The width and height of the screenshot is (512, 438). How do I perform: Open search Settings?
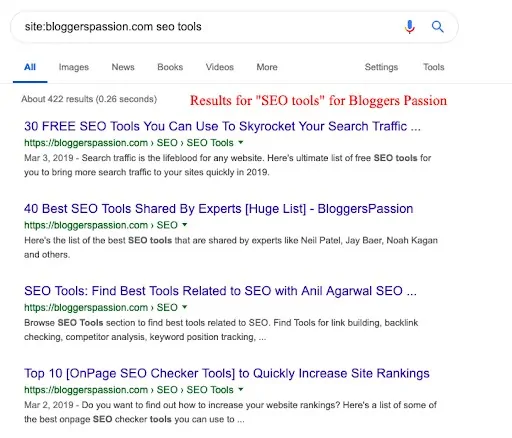pos(381,67)
